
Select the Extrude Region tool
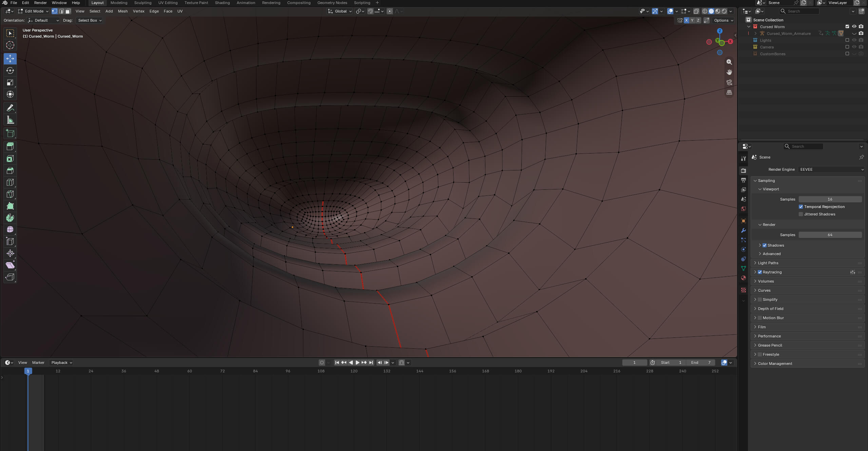(x=10, y=146)
